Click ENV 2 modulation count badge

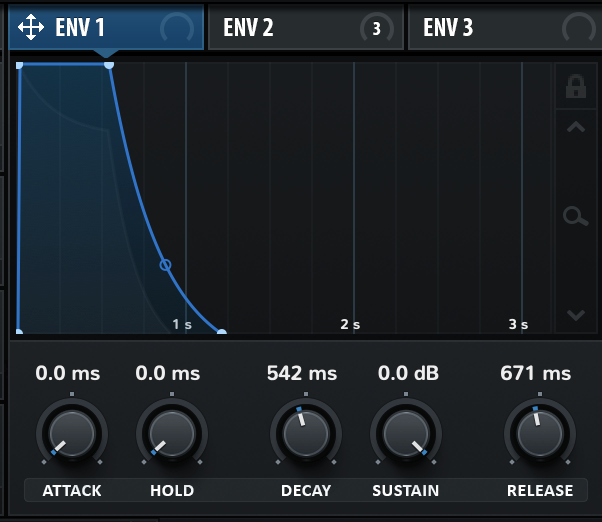pos(377,28)
